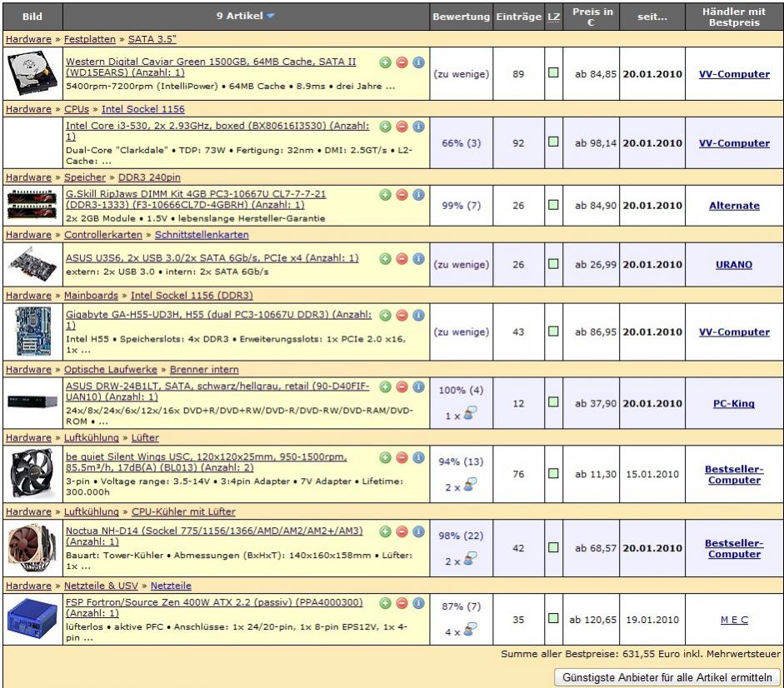The height and width of the screenshot is (688, 784).
Task: Click green plus for Noctua NH-D14
Action: 385,531
